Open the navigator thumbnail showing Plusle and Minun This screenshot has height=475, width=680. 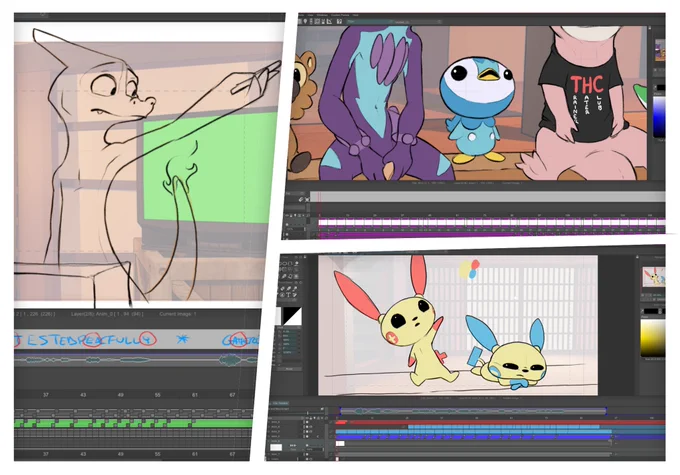click(654, 277)
